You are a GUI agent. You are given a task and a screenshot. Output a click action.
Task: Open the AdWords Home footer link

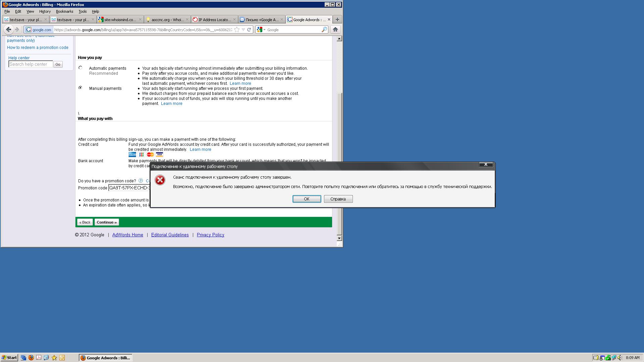click(x=127, y=235)
